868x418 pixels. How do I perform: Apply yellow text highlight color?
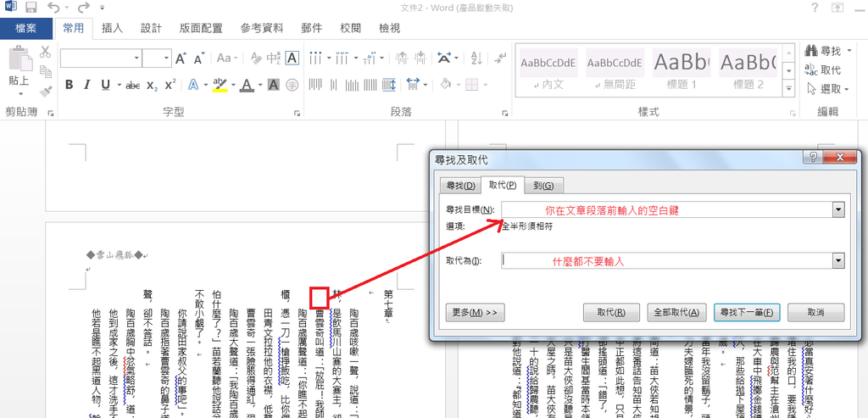tap(220, 85)
